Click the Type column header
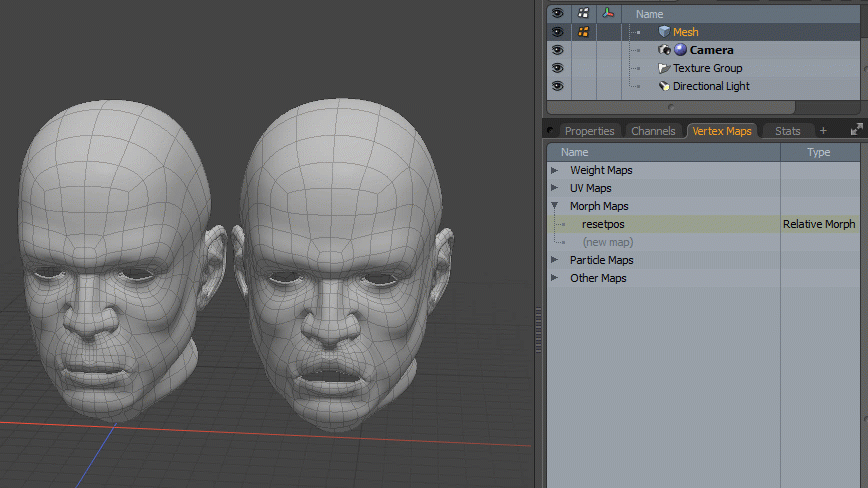 [x=818, y=152]
